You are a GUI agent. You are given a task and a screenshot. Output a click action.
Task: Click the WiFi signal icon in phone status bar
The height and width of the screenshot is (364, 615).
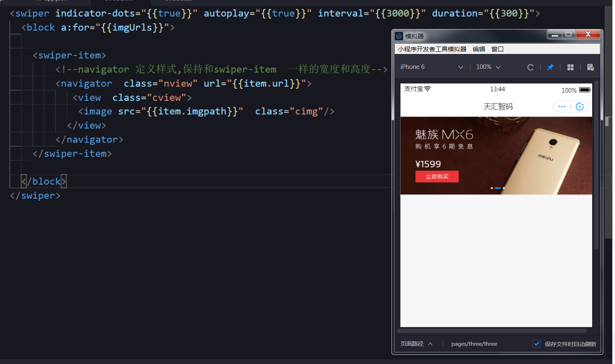428,89
